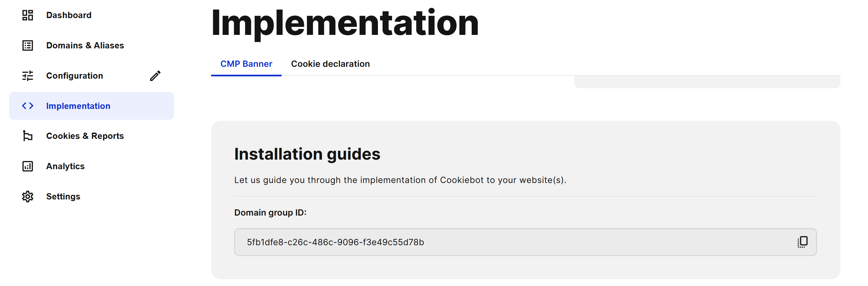This screenshot has height=286, width=868.
Task: Go to Domains & Aliases
Action: click(x=85, y=45)
